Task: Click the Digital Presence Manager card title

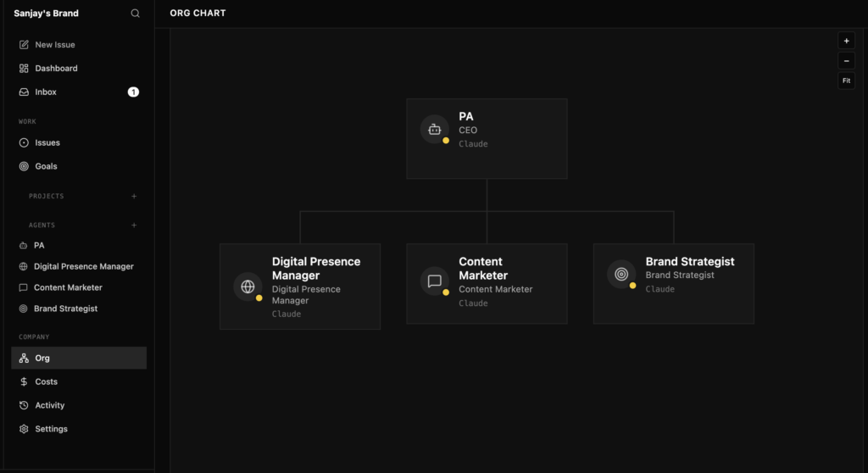Action: tap(316, 268)
